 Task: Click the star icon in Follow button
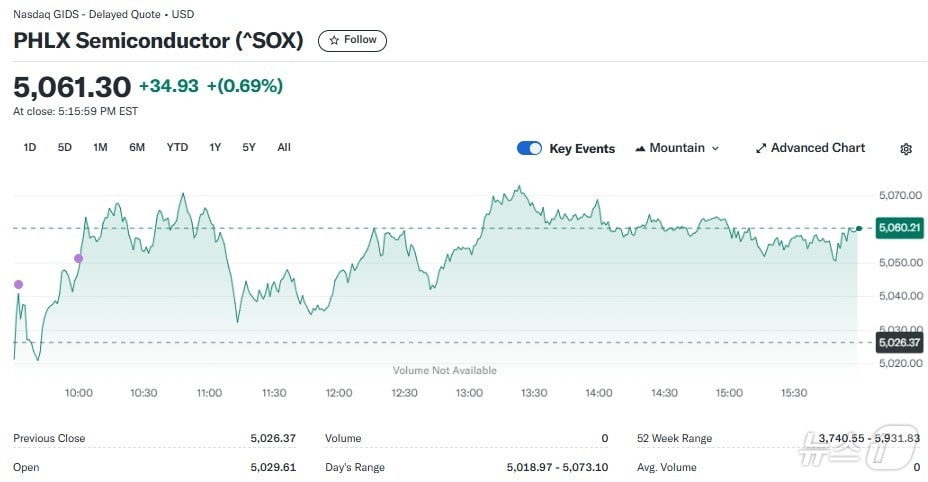tap(334, 40)
